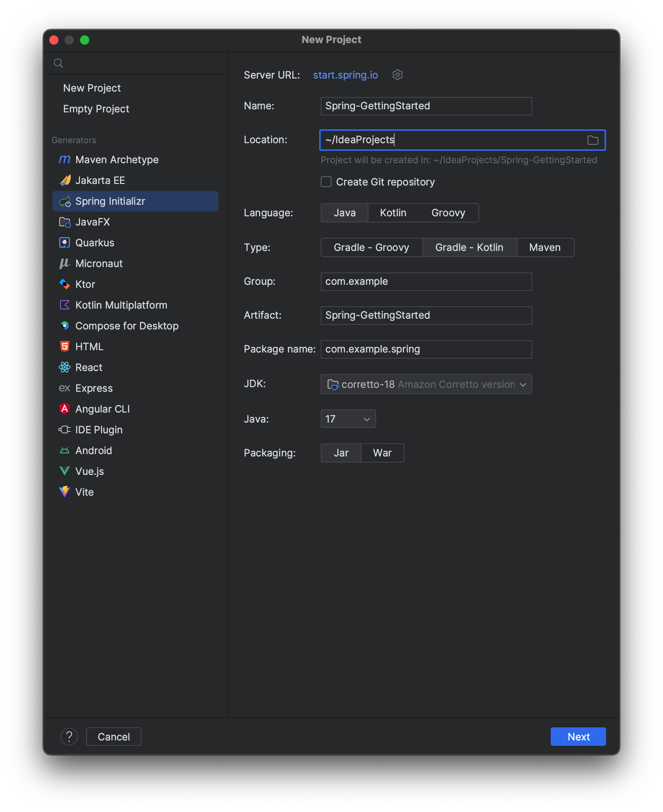Browse location with the folder icon
This screenshot has height=812, width=663.
coord(593,140)
